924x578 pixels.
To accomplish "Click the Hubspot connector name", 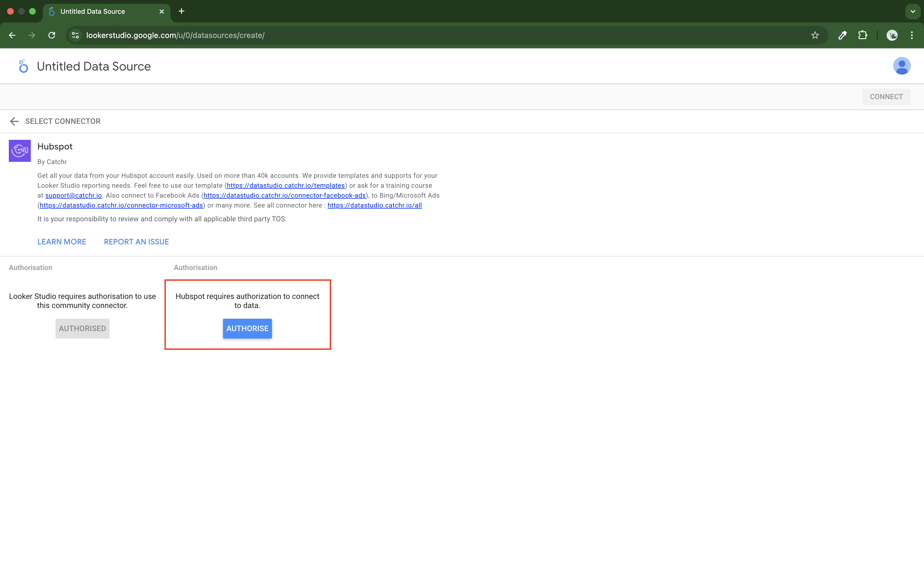I will (55, 146).
